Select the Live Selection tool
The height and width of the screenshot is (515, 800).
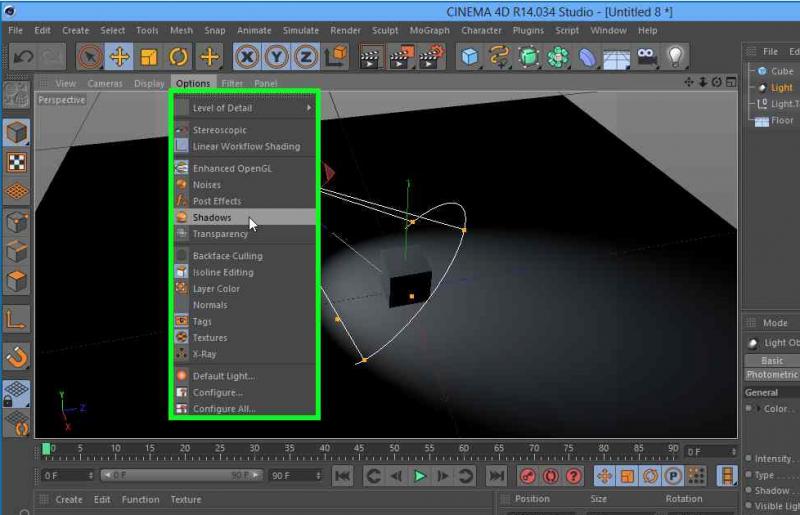pyautogui.click(x=90, y=57)
